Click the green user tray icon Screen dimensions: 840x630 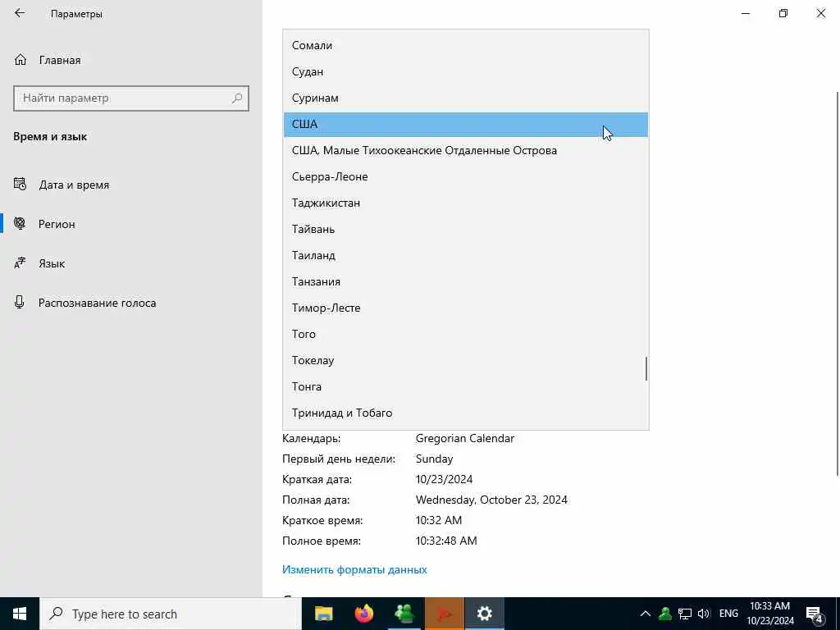point(665,614)
